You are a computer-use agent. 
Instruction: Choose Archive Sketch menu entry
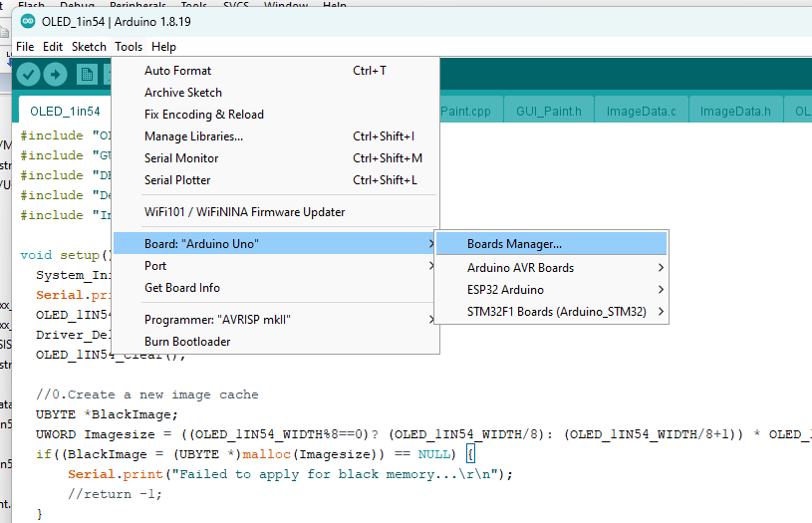point(276,93)
